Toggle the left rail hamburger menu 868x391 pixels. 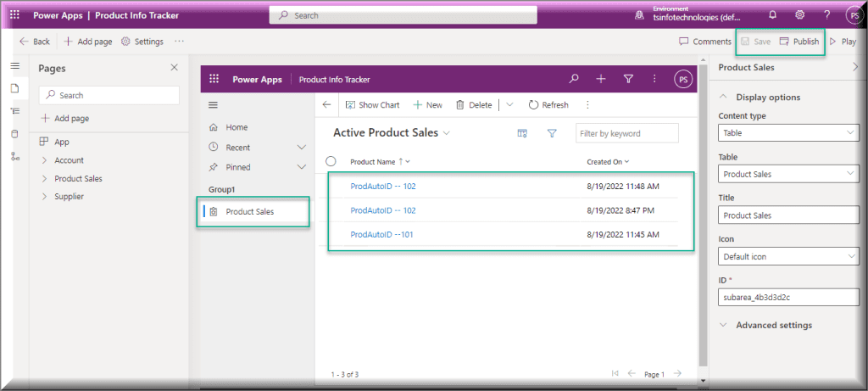pos(15,66)
